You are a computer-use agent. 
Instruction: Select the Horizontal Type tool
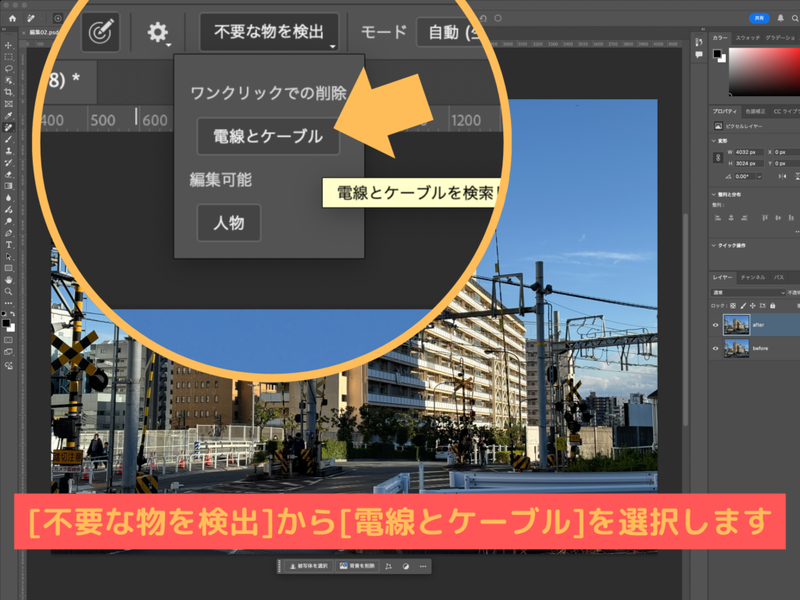tap(8, 245)
